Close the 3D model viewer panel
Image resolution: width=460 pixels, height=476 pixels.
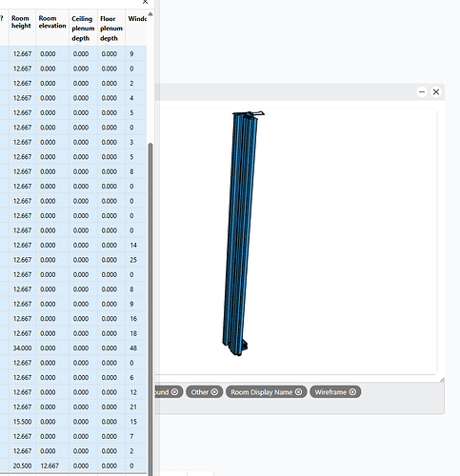pos(436,92)
